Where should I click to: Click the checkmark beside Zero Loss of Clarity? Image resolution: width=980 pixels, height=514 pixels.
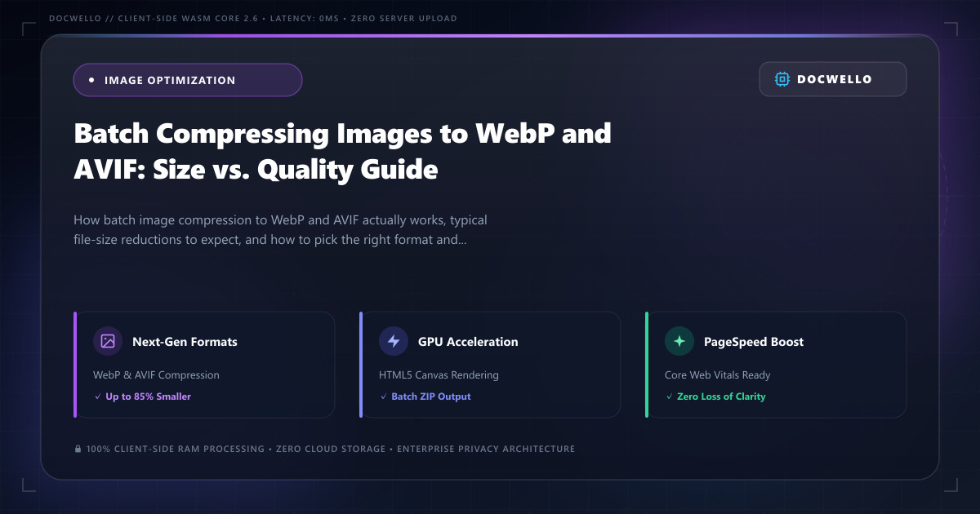pyautogui.click(x=669, y=397)
